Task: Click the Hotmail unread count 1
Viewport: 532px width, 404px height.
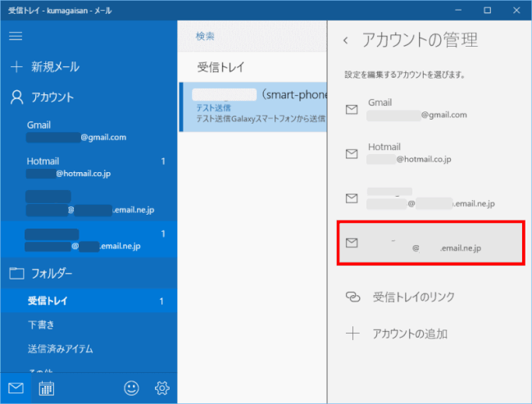Action: [163, 161]
